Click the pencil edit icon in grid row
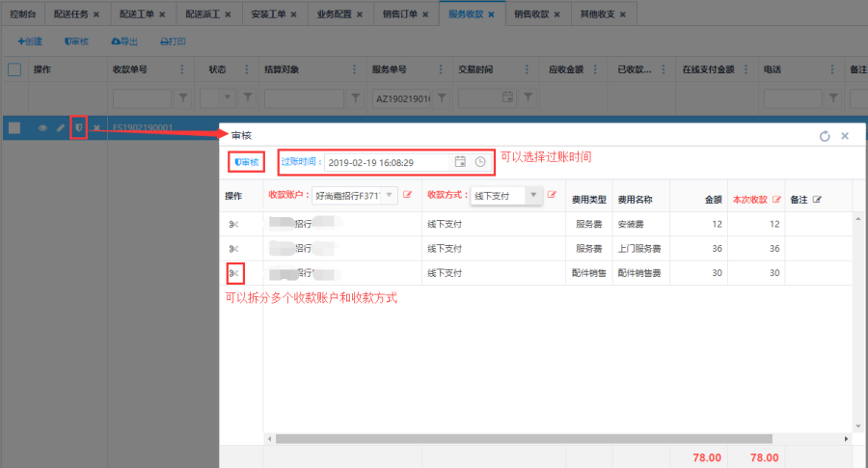The height and width of the screenshot is (468, 868). (60, 127)
